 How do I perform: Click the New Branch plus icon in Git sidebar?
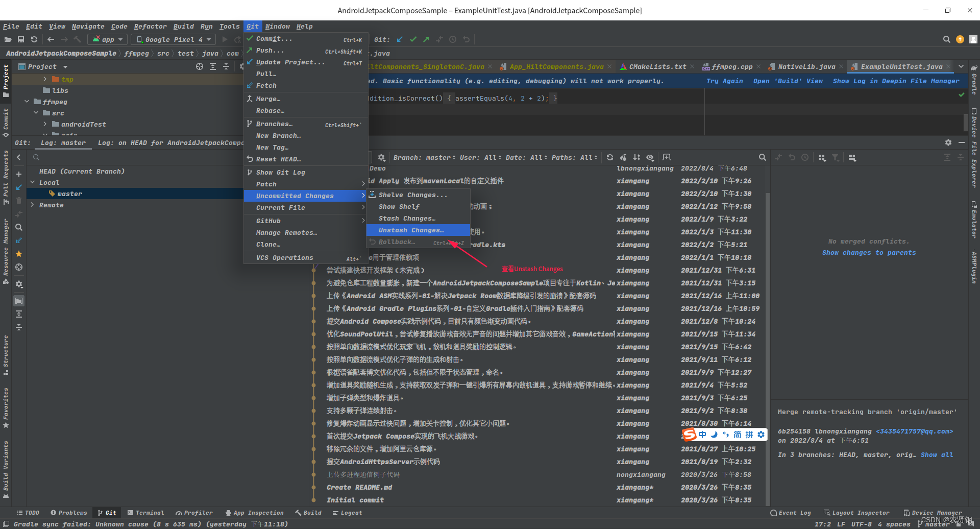pos(19,174)
